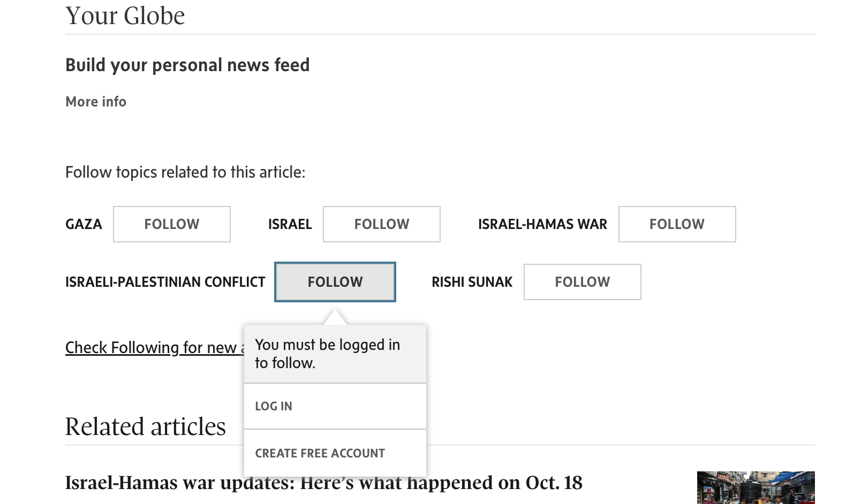
Task: Click 'Follow topics related to this article' text
Action: pyautogui.click(x=185, y=172)
